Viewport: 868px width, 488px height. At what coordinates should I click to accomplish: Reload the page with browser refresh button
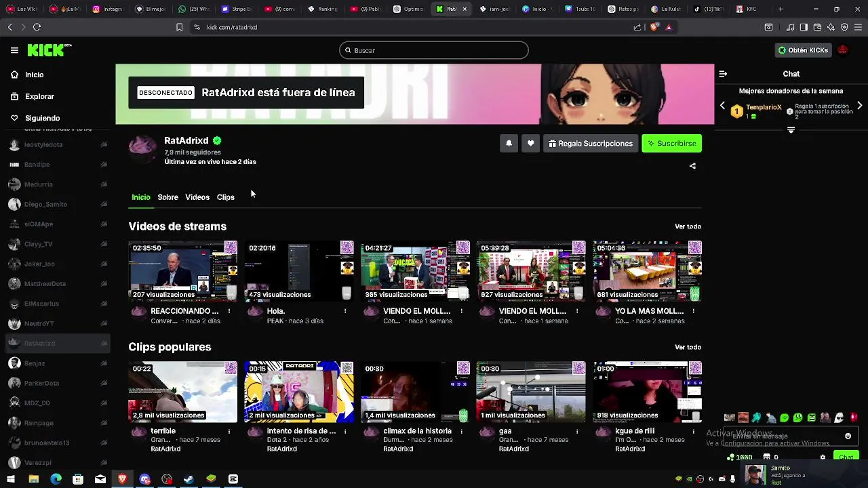[x=37, y=27]
